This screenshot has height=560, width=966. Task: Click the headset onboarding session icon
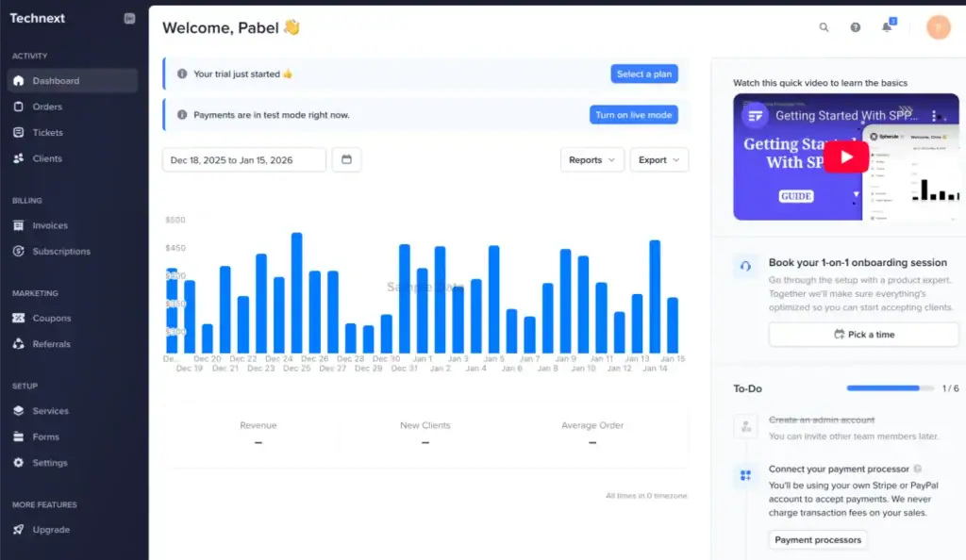click(746, 266)
